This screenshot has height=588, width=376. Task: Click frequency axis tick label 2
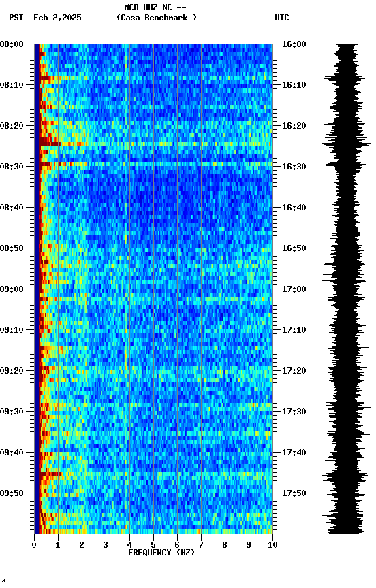[x=82, y=545]
